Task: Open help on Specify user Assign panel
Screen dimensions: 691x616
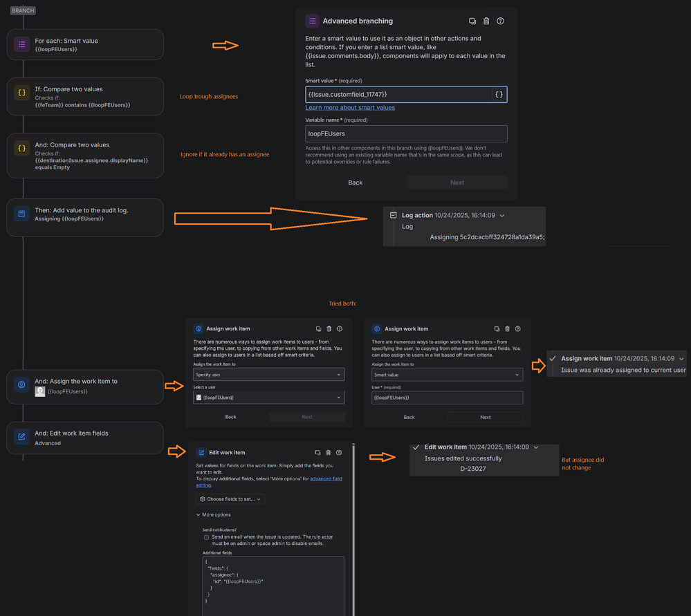Action: [340, 328]
